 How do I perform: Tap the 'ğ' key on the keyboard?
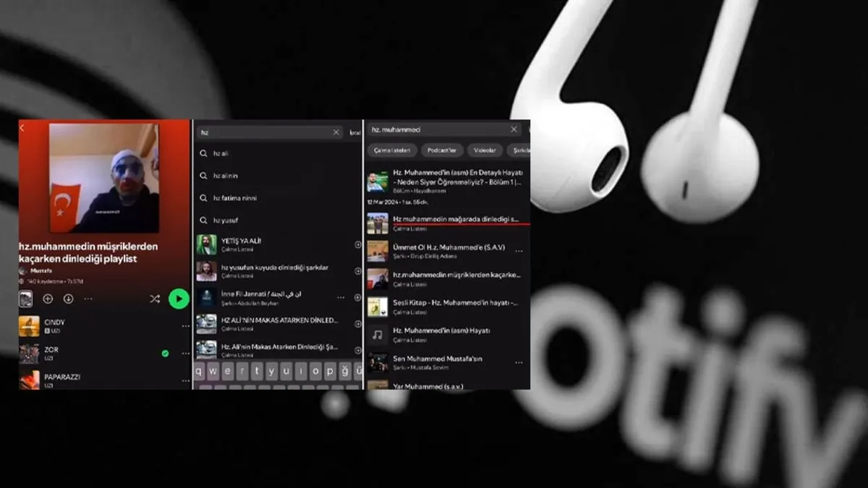click(345, 372)
